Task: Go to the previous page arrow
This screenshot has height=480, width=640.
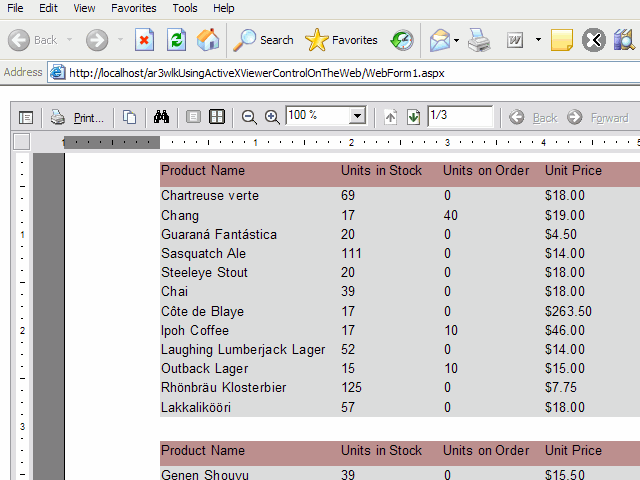Action: tap(391, 117)
